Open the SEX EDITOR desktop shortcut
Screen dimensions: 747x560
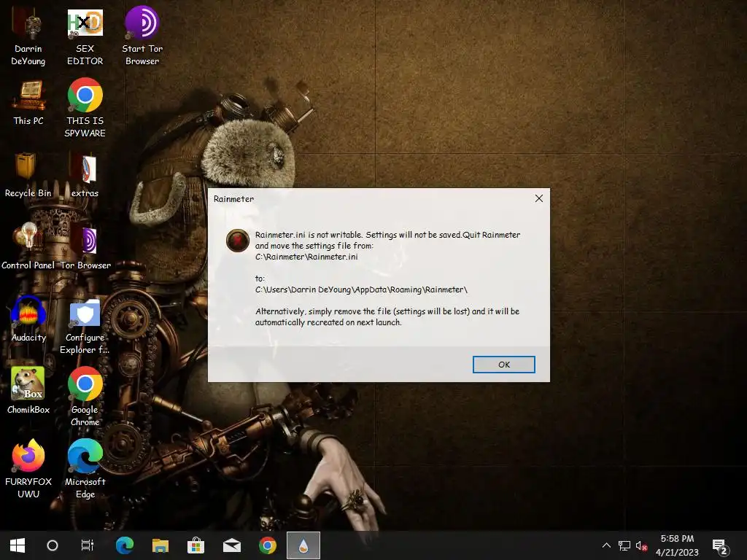pyautogui.click(x=85, y=37)
